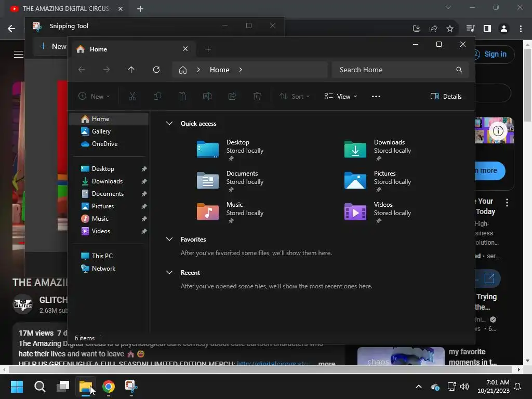Click the Paste clipboard icon
The height and width of the screenshot is (399, 532).
[182, 96]
